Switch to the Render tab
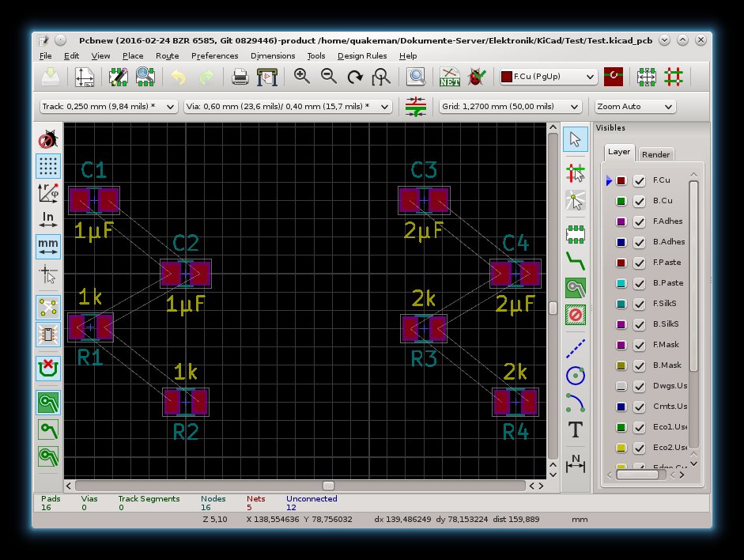This screenshot has height=560, width=744. (655, 154)
